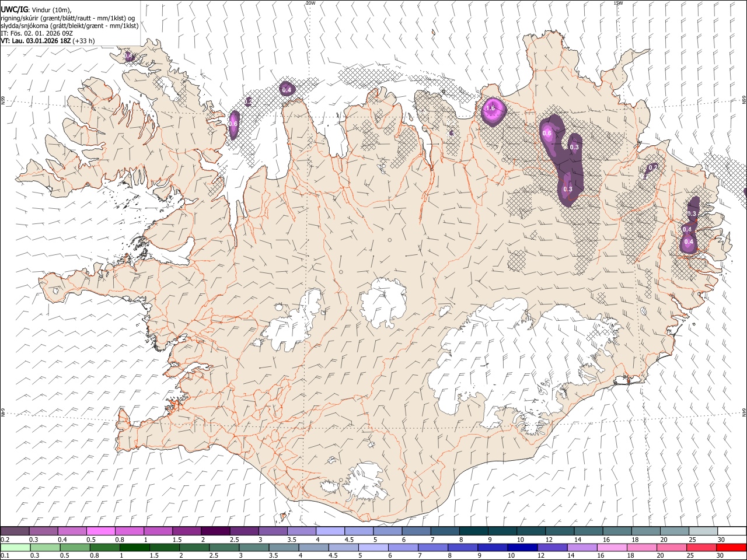Pick the darkest green rain-legend swatch between 1 and 1.5
Viewport: 747px width, 560px height.
[x=135, y=548]
